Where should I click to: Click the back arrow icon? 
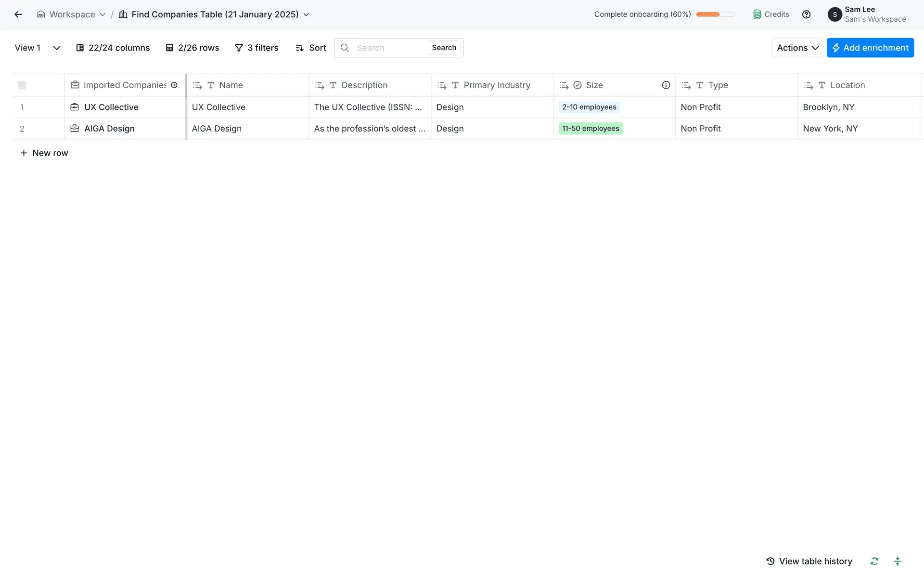click(18, 14)
